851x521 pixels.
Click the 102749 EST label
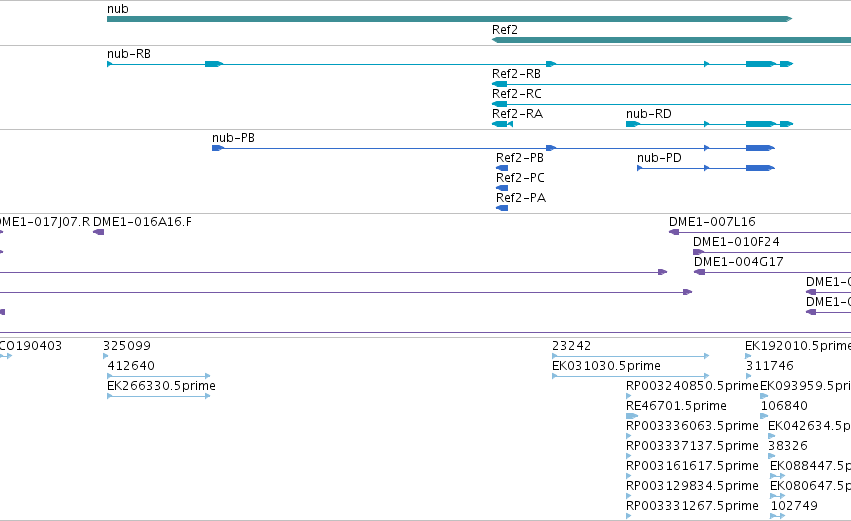(794, 507)
